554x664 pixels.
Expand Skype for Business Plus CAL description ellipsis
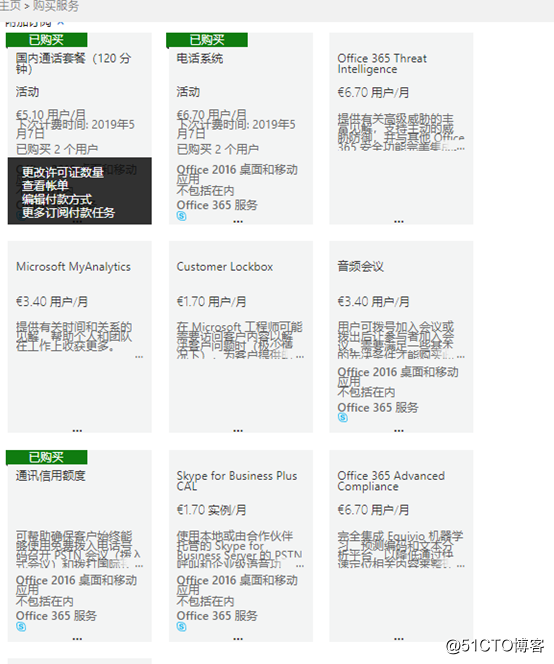click(x=300, y=565)
